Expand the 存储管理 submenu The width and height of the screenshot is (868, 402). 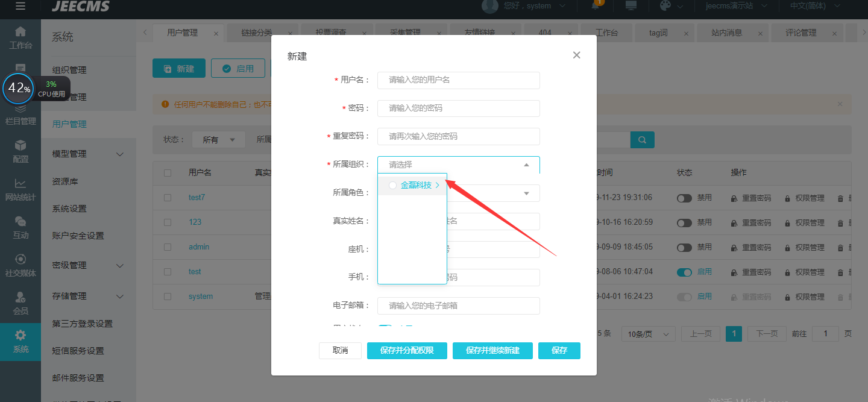pyautogui.click(x=119, y=297)
